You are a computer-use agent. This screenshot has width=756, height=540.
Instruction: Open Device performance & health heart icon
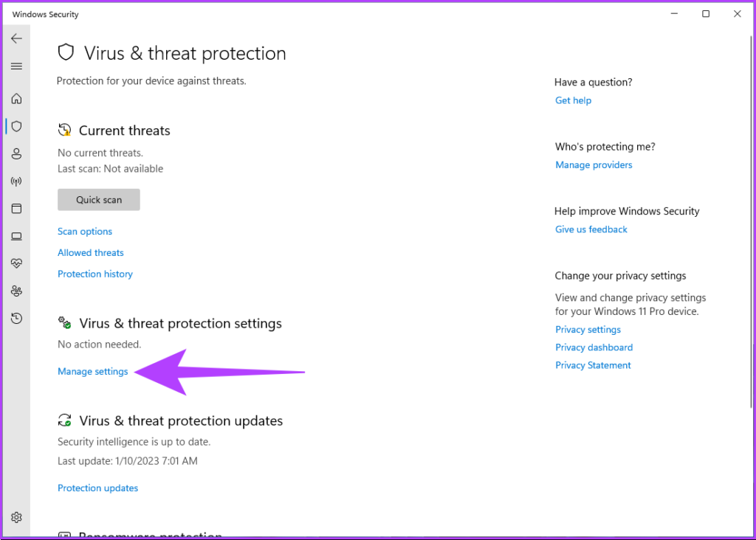tap(16, 263)
